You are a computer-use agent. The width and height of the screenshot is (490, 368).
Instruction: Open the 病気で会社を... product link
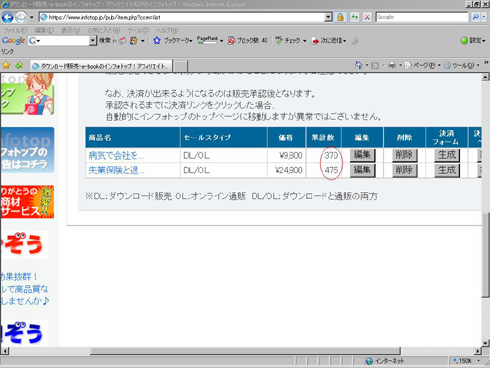coord(116,155)
